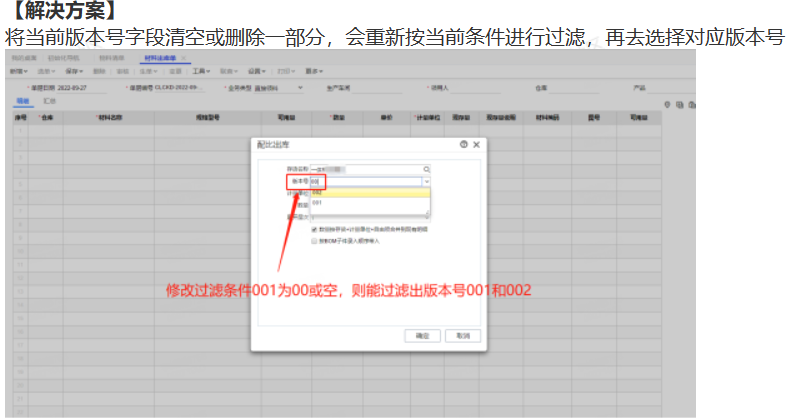Click the first small icon above the table's right edge
The height and width of the screenshot is (419, 797).
pyautogui.click(x=667, y=105)
